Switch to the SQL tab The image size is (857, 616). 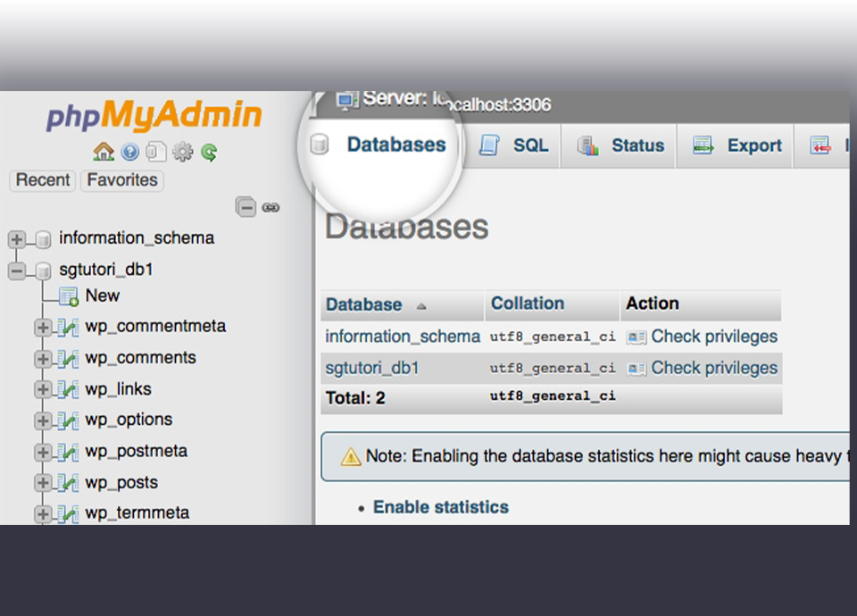pyautogui.click(x=514, y=146)
